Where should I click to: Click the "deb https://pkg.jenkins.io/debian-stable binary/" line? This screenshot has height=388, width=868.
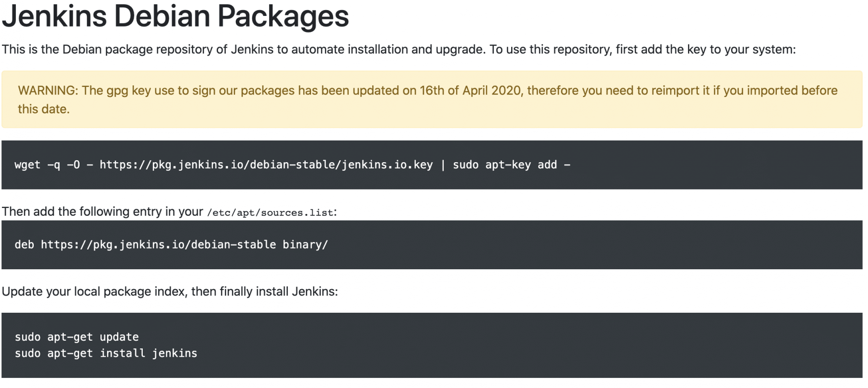tap(171, 245)
